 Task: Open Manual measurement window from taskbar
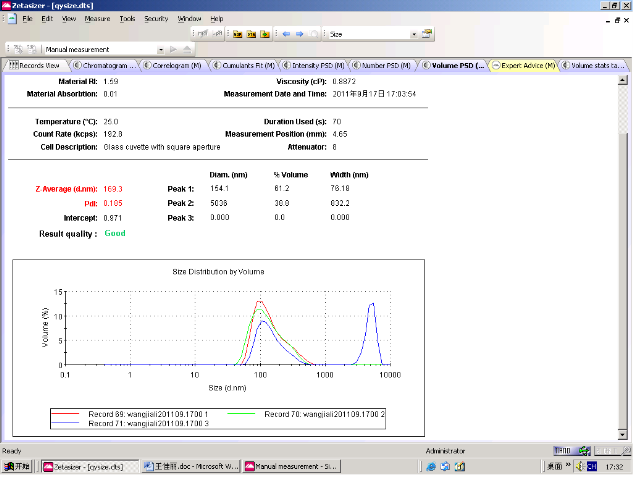290,467
